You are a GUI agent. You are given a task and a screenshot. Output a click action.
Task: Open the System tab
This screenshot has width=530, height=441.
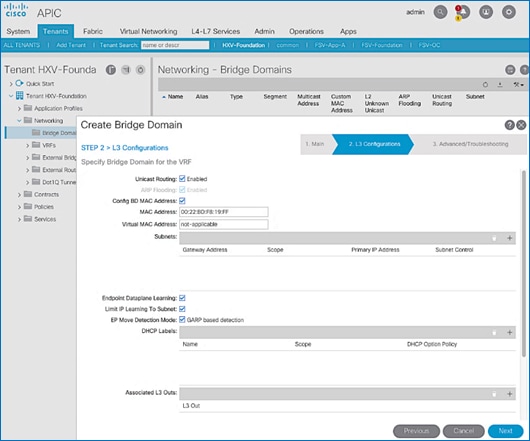(x=18, y=31)
